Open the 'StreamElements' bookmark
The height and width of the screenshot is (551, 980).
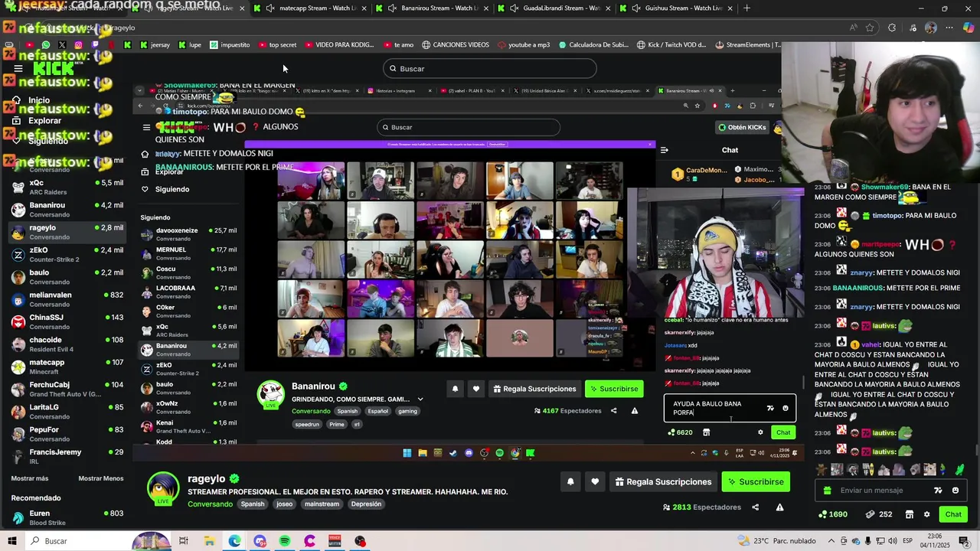point(747,45)
